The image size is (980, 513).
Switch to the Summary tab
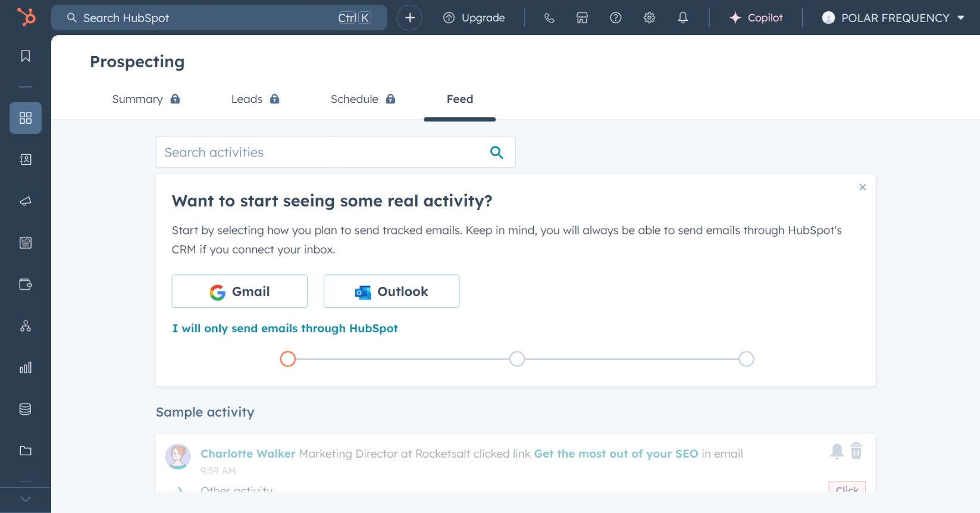click(x=137, y=99)
